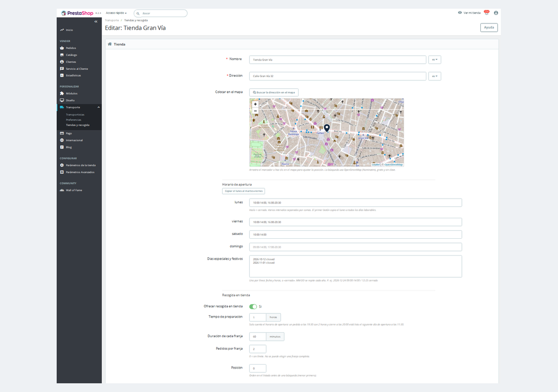Collapse the Transporte menu chevron
This screenshot has height=392, width=558.
pyautogui.click(x=98, y=107)
